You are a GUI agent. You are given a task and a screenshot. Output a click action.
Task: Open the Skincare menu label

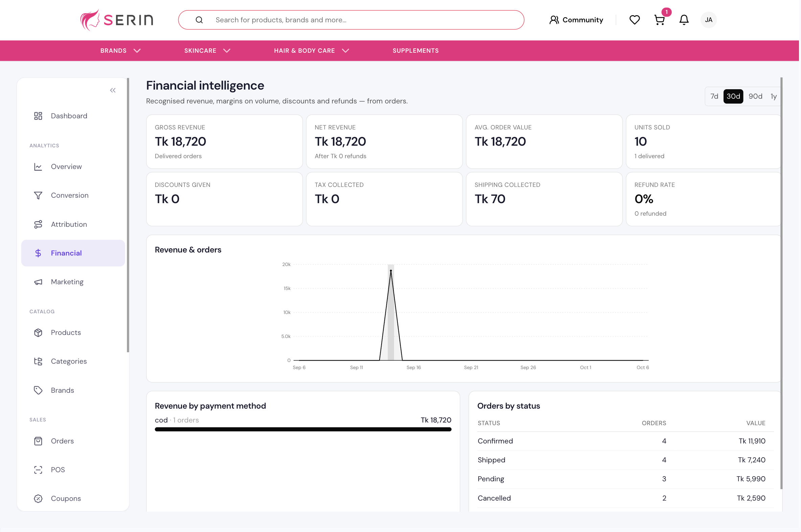pos(200,51)
